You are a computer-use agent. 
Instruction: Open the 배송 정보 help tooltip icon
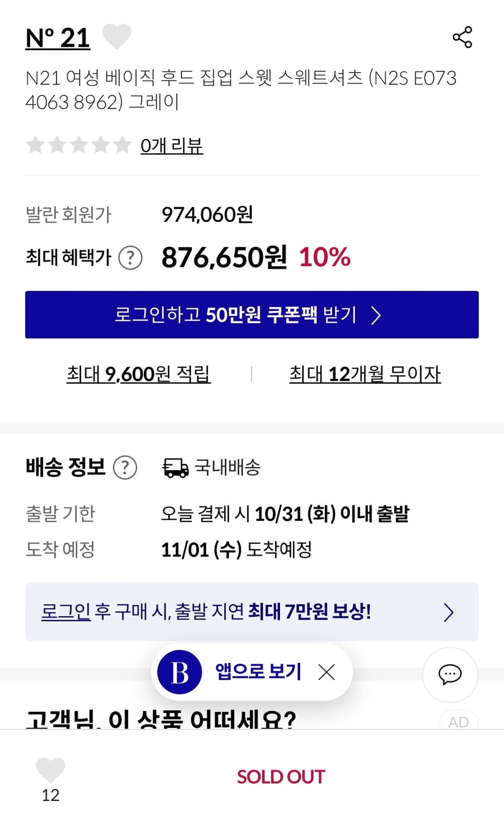tap(125, 467)
